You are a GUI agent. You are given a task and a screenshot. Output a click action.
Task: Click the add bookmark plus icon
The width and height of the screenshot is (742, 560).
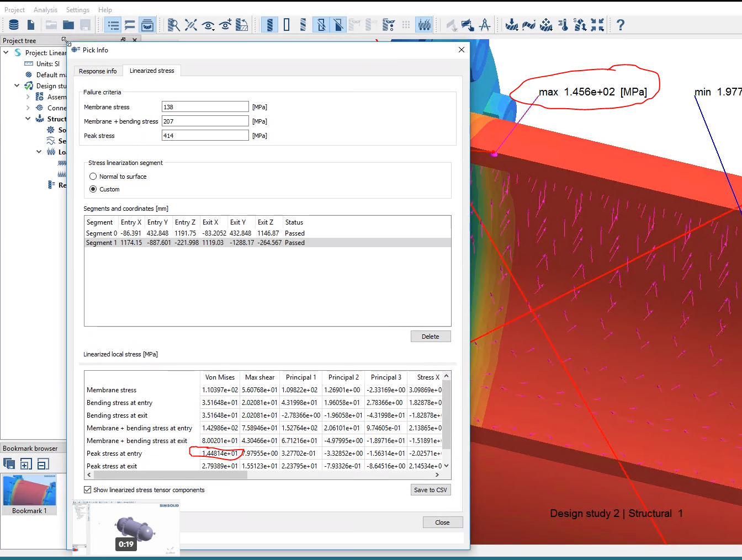pyautogui.click(x=26, y=464)
